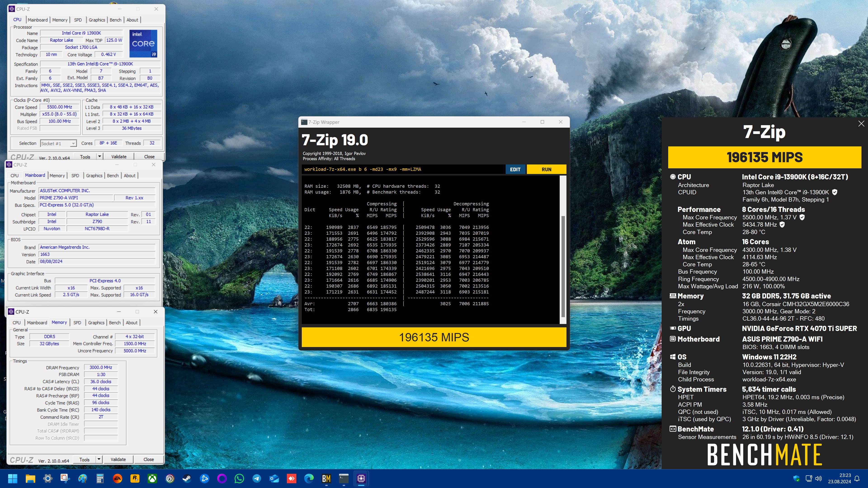Open Ubisoft Connect on the taskbar
868x488 pixels.
click(170, 478)
